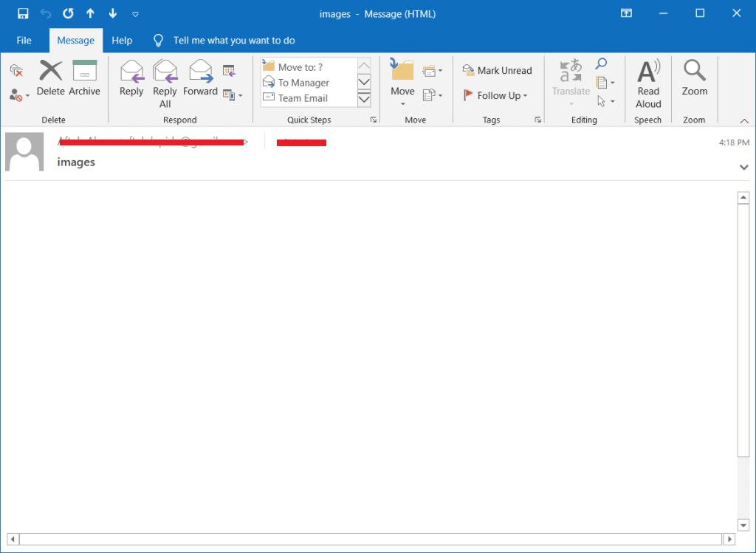The image size is (756, 553).
Task: Delete the message with the X icon
Action: [x=51, y=78]
